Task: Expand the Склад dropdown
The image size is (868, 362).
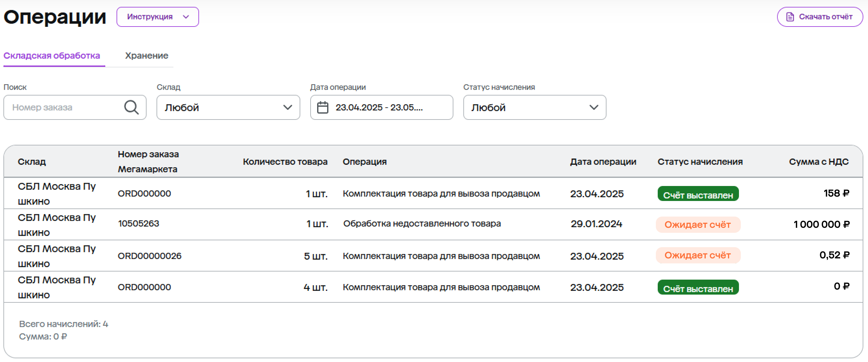Action: [x=228, y=107]
